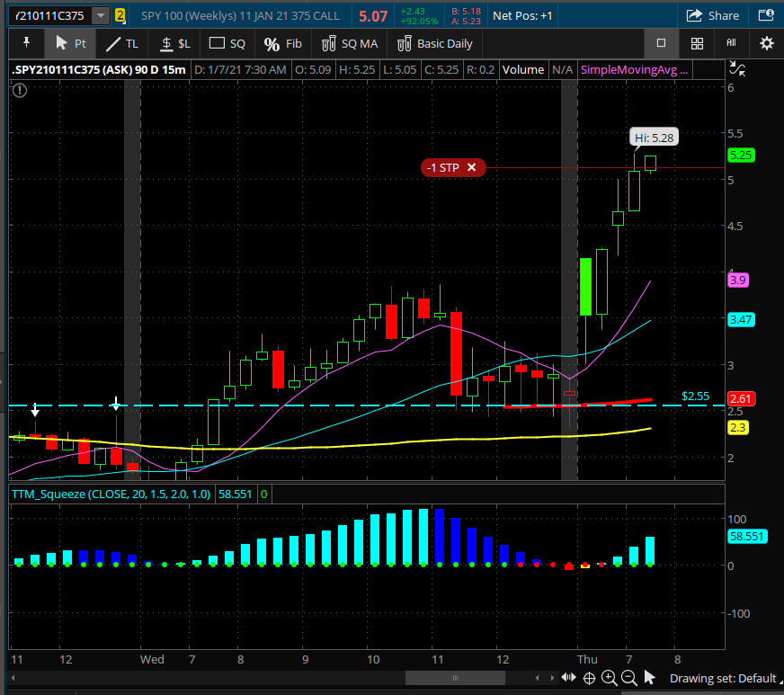Screen dimensions: 784x695
Task: Open the SQ MA study set
Action: click(x=351, y=43)
